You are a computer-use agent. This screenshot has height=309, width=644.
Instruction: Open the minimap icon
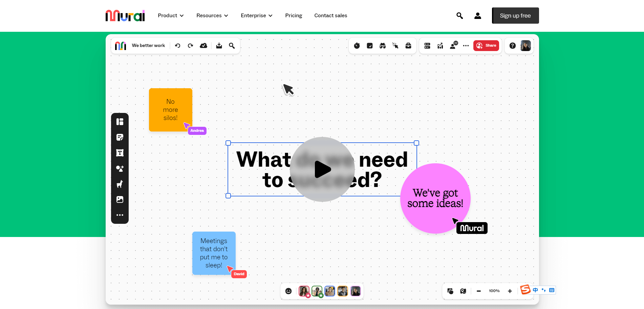point(463,291)
